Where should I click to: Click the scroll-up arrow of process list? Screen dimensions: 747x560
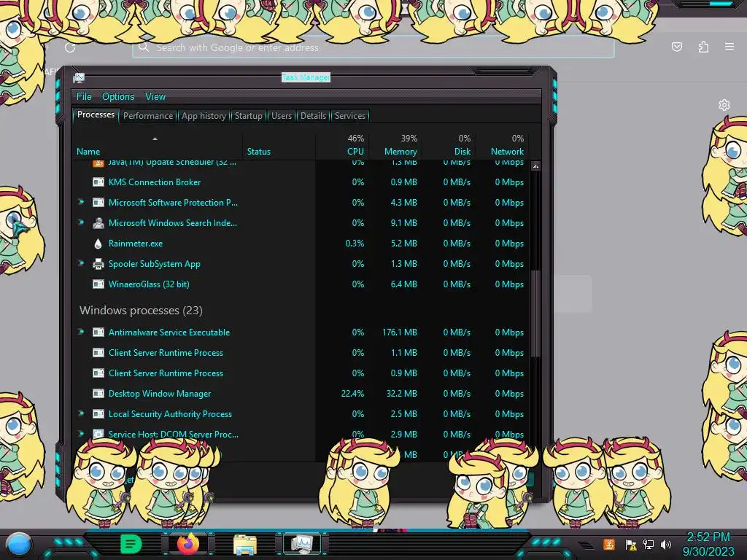pyautogui.click(x=535, y=166)
